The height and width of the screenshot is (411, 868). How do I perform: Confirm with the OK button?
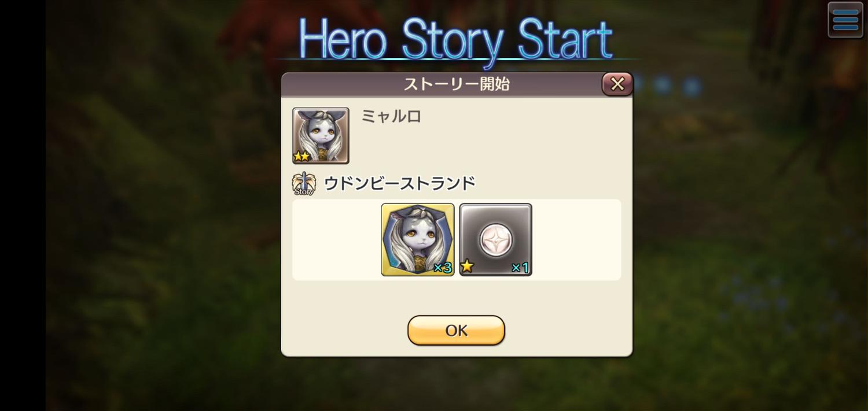pos(456,330)
